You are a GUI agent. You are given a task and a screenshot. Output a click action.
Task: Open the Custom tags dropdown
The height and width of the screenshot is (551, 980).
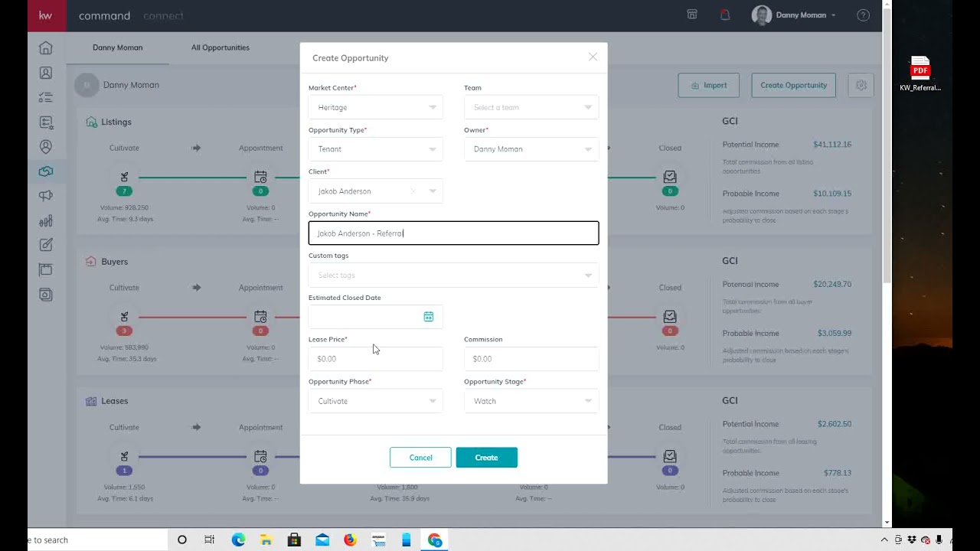[x=453, y=275]
